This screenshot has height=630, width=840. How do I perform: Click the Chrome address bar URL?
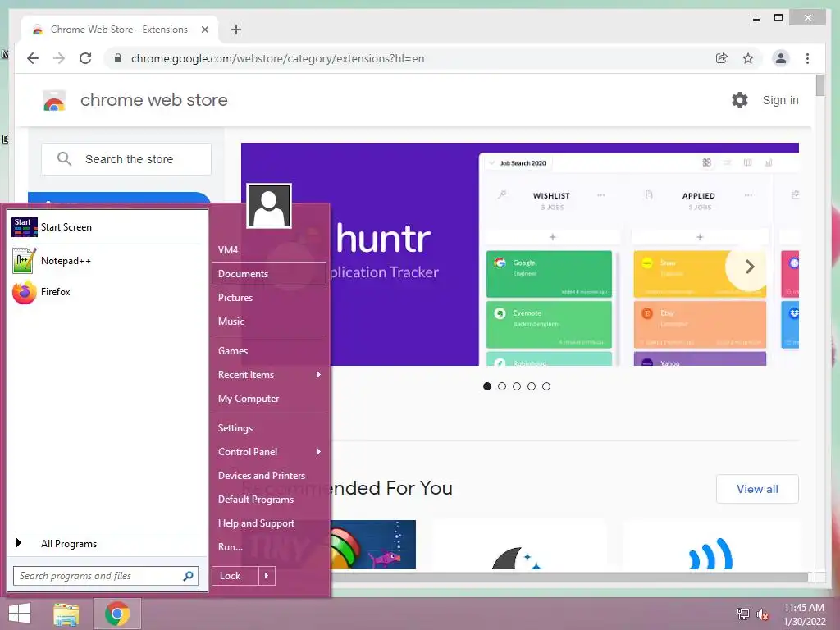click(277, 58)
